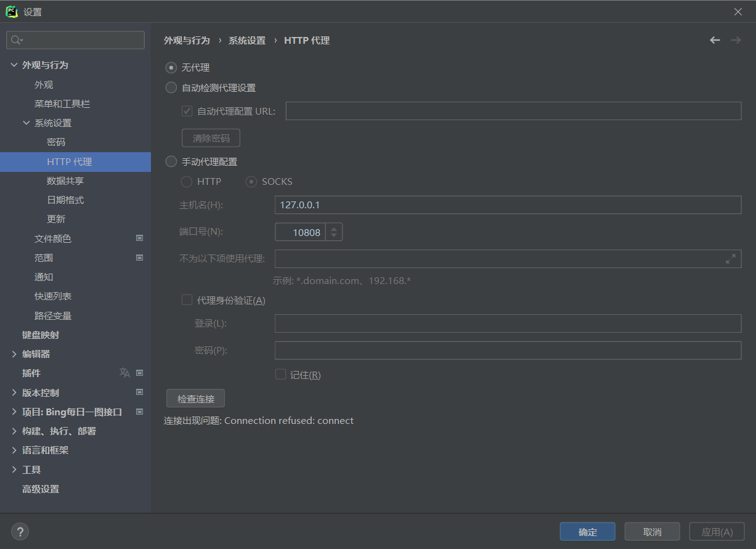Click the 确定 button
Viewport: 756px width, 549px height.
tap(587, 532)
